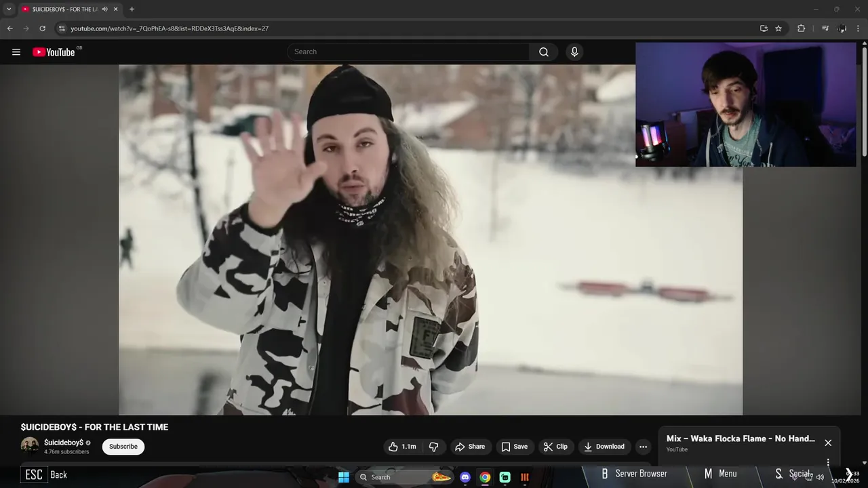
Task: Mute the tab via speaker icon
Action: (x=104, y=9)
